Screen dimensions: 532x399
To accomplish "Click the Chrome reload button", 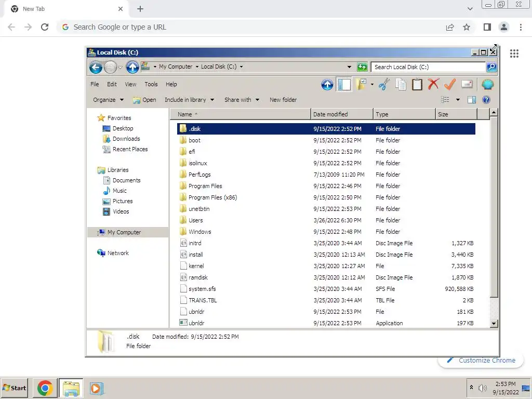I will (45, 27).
